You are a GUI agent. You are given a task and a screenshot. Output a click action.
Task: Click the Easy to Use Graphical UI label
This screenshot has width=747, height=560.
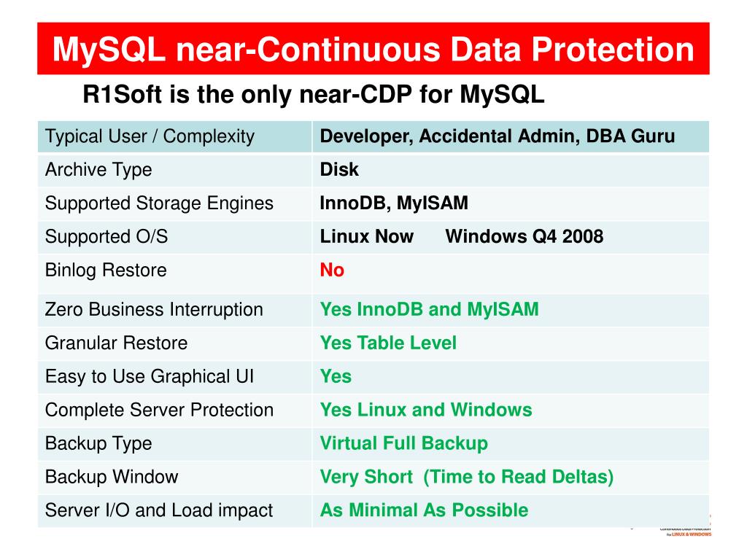click(x=150, y=377)
